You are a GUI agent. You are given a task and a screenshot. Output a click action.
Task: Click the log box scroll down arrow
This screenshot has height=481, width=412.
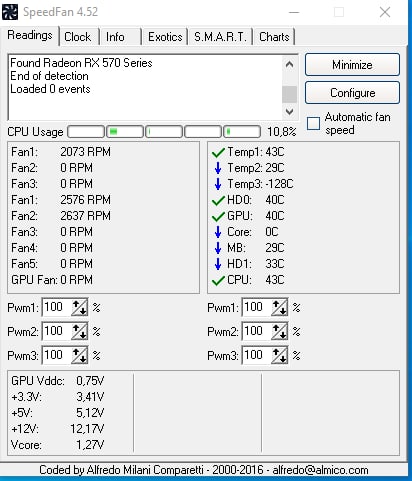coord(289,111)
